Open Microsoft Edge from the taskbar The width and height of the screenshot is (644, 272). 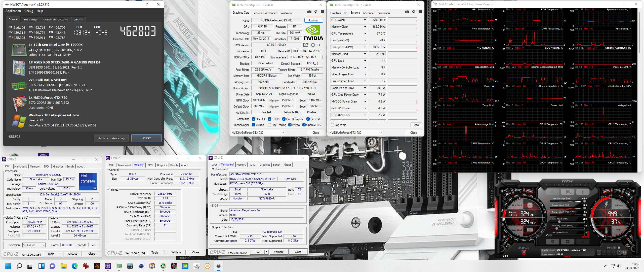(x=75, y=266)
